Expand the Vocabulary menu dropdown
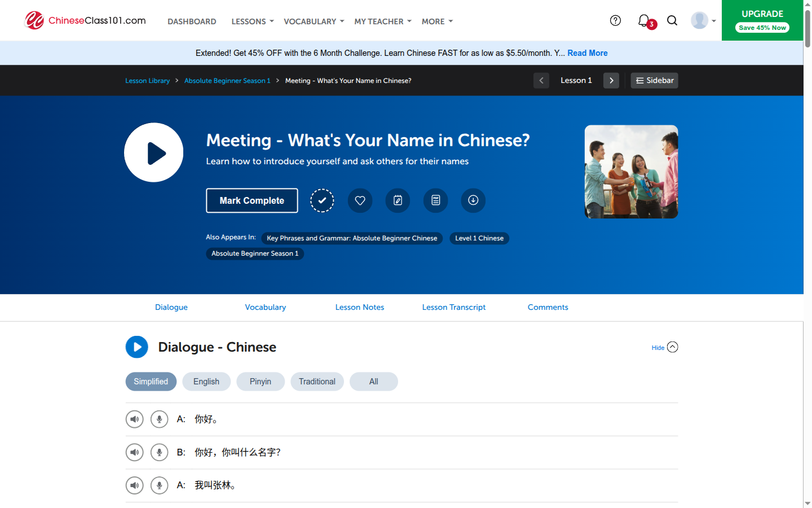 314,21
